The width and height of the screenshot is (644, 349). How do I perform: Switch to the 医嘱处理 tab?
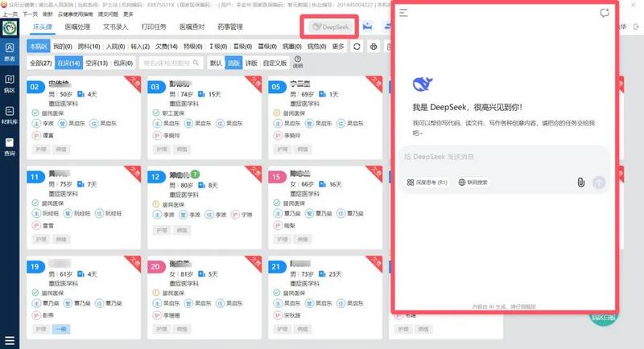77,27
